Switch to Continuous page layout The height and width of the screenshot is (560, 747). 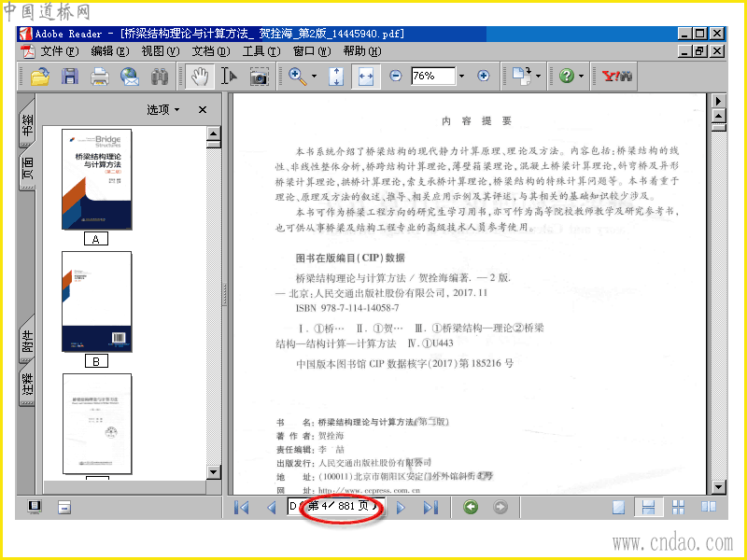tap(648, 508)
